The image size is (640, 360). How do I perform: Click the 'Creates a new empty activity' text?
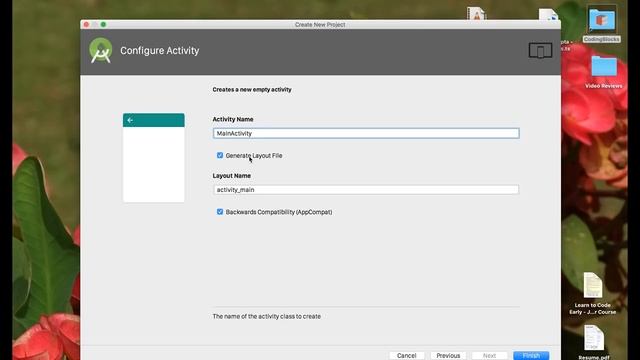pos(252,89)
